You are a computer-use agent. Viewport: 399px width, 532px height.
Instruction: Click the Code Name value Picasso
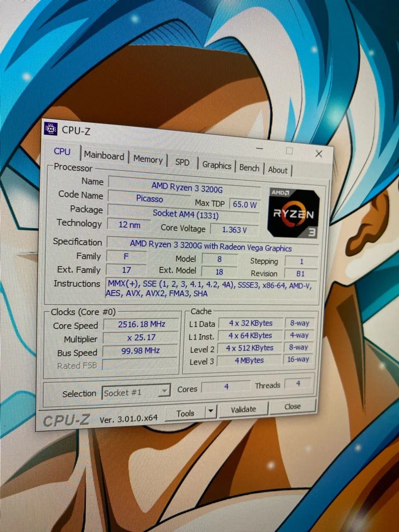(x=149, y=199)
